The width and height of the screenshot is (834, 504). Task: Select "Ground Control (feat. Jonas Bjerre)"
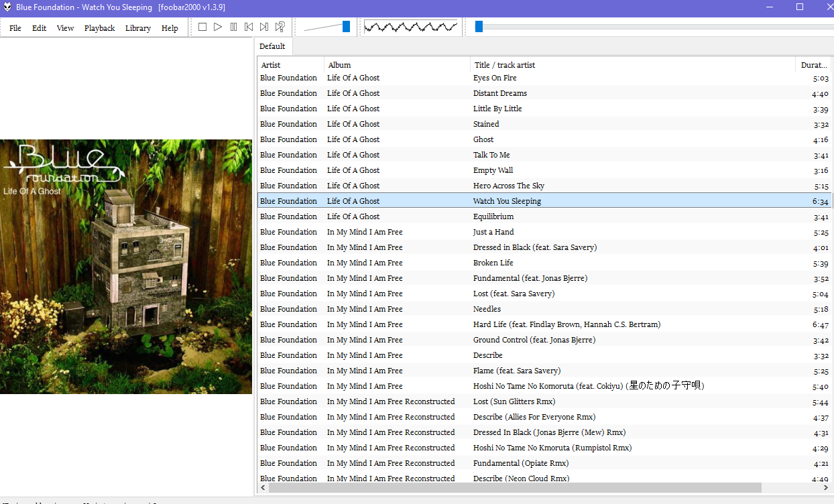[x=534, y=340]
